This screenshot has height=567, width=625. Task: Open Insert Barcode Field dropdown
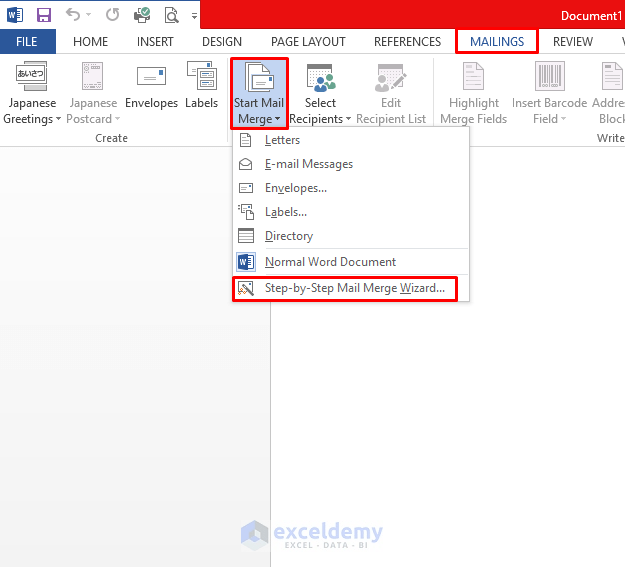point(549,93)
